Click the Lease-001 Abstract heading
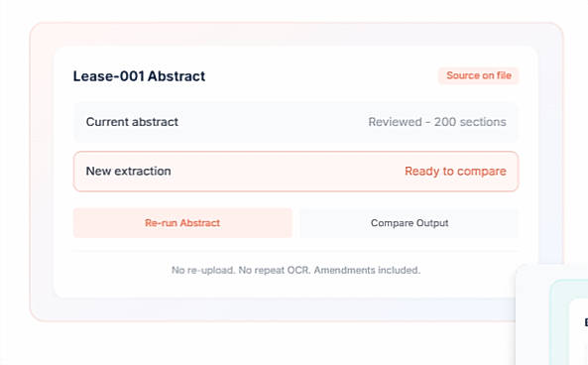588x365 pixels. point(139,76)
